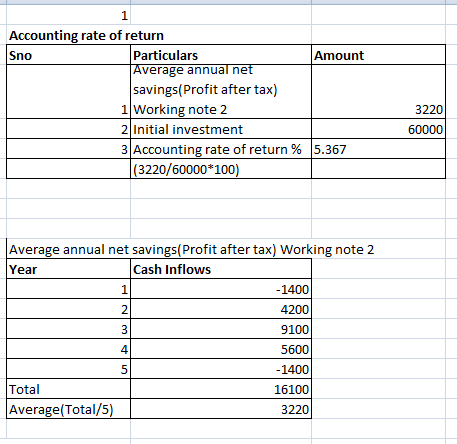Select the cash inflow cell 5600
The height and width of the screenshot is (444, 457).
click(221, 349)
